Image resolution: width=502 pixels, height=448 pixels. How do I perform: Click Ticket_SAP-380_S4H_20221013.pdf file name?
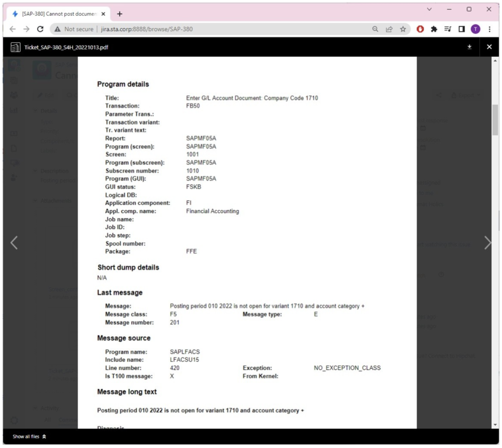(x=66, y=48)
